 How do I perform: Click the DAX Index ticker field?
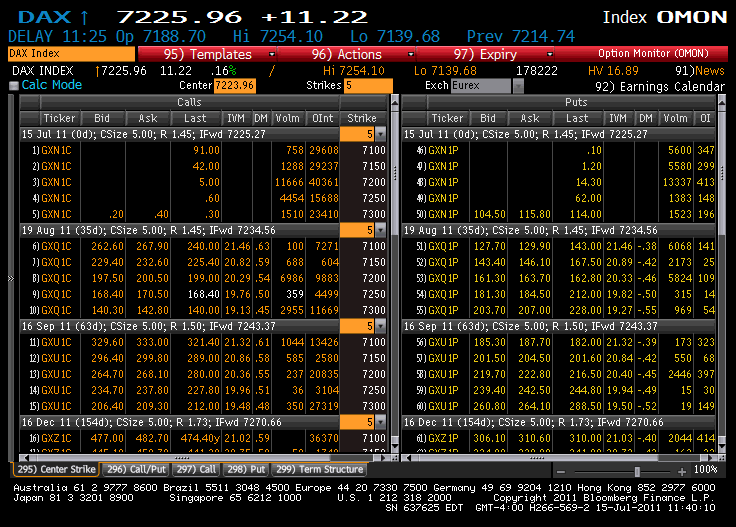[71, 53]
